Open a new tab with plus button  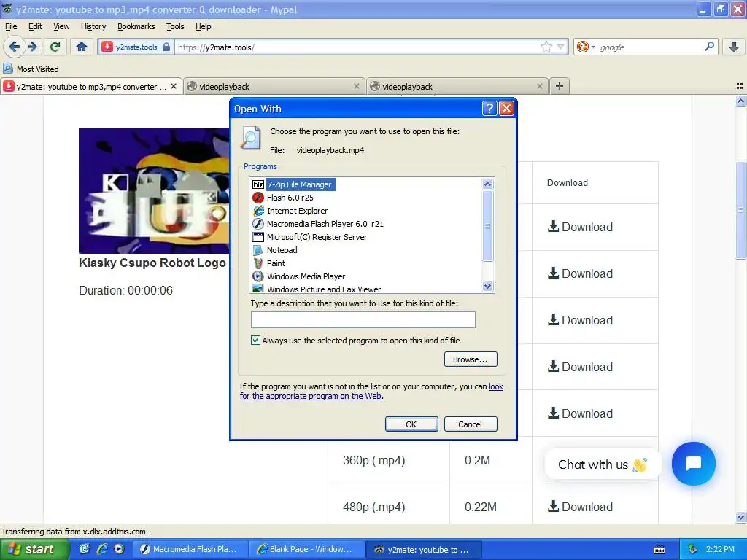click(560, 86)
